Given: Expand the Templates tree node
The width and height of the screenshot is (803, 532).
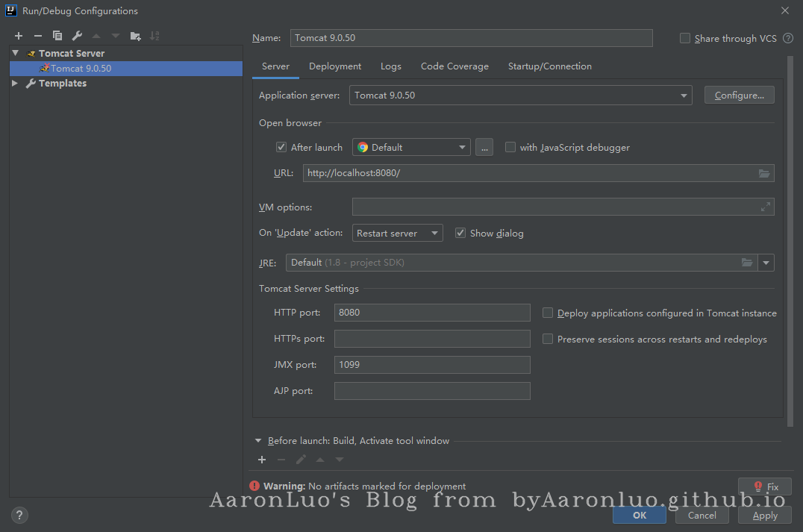Looking at the screenshot, I should (15, 84).
